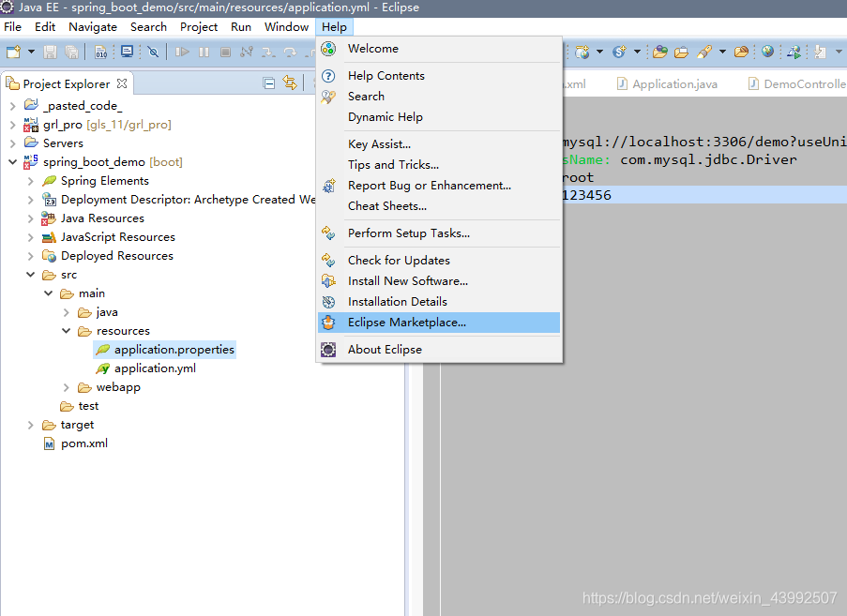Viewport: 847px width, 616px height.
Task: Expand the _pasted_code_ project
Action: pyautogui.click(x=13, y=106)
